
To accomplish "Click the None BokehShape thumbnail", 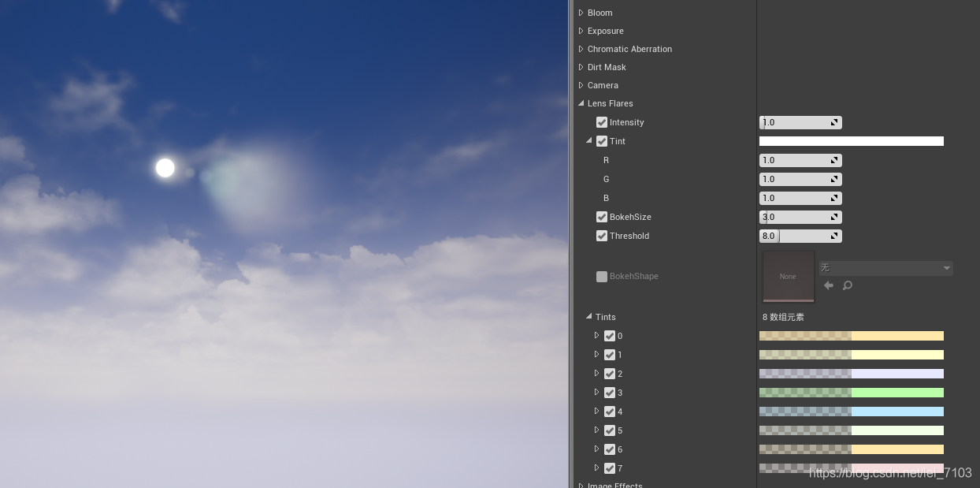I will click(x=788, y=276).
